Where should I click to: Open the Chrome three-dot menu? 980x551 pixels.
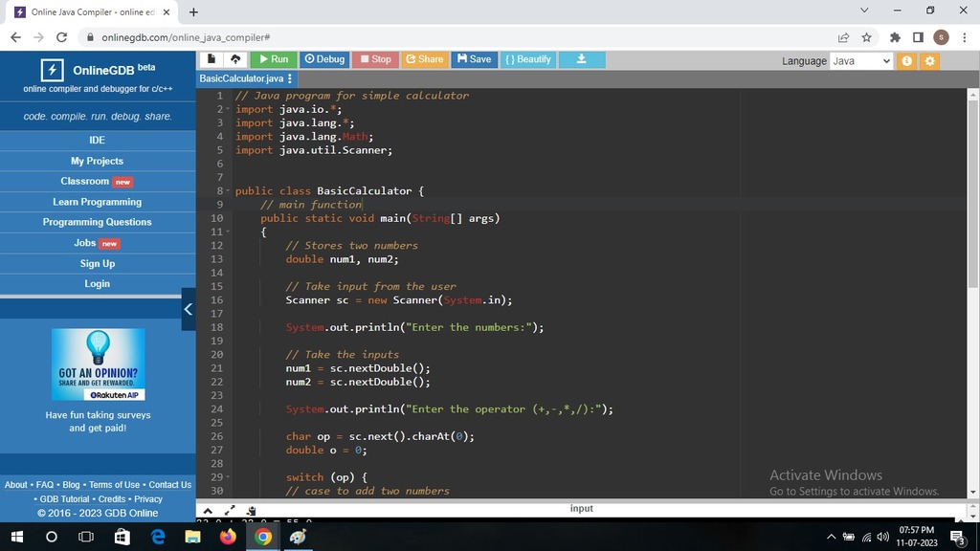pyautogui.click(x=965, y=37)
